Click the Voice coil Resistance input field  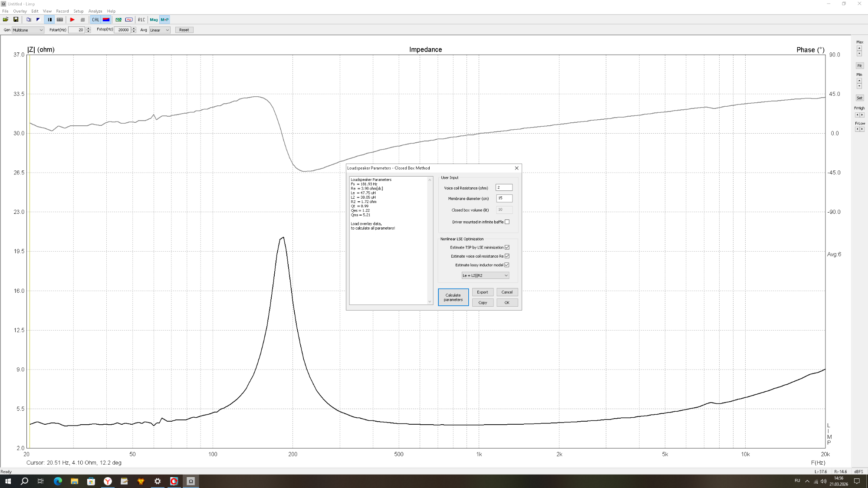[504, 187]
